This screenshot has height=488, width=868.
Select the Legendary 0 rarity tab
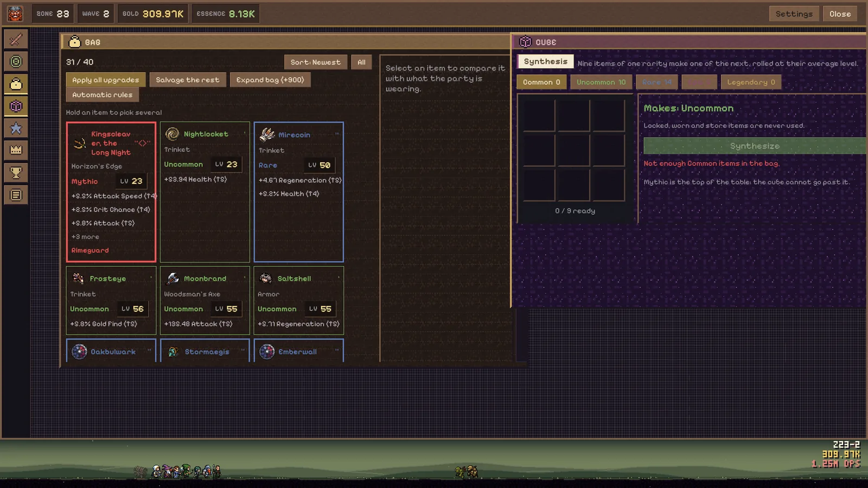pos(751,82)
